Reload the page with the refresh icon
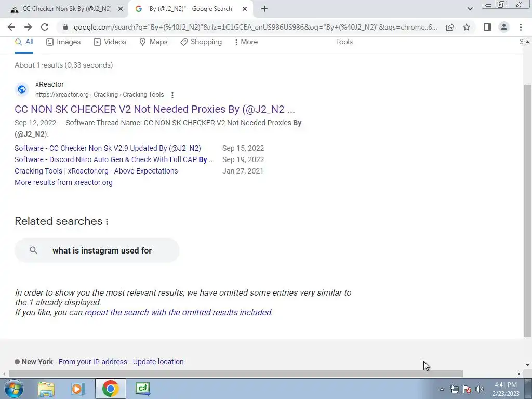 click(x=45, y=27)
